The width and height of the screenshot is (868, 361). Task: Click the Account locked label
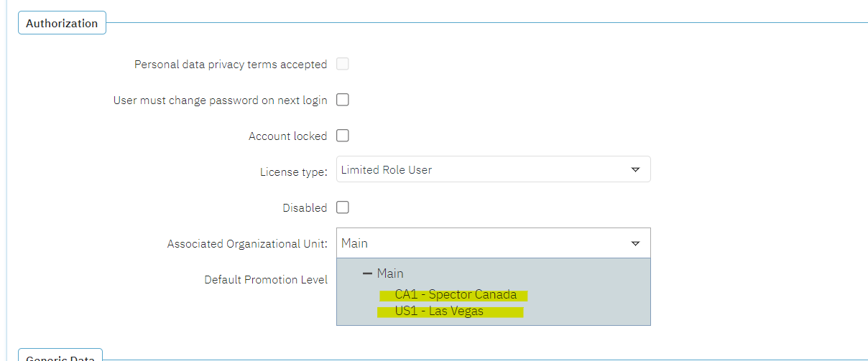(287, 136)
